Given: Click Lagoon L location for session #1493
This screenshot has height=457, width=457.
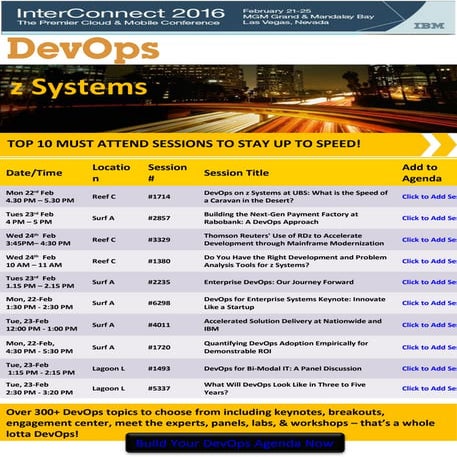Looking at the screenshot, I should click(x=108, y=369).
